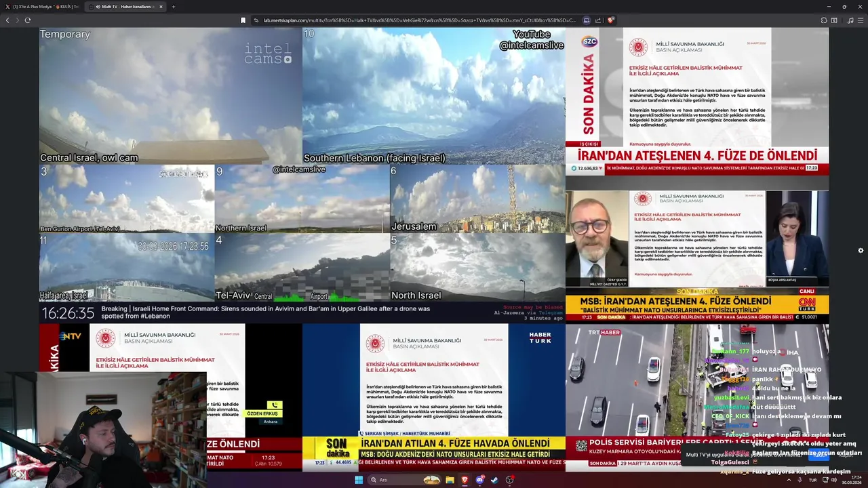
Task: Click the Southern Lebanon camera feed
Action: [x=434, y=96]
